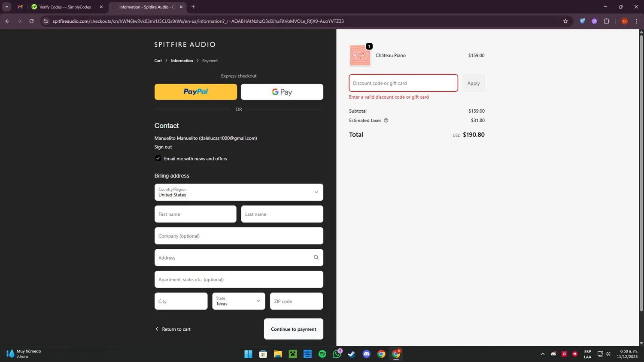
Task: Click the Spitfire Audio logo
Action: 185,45
